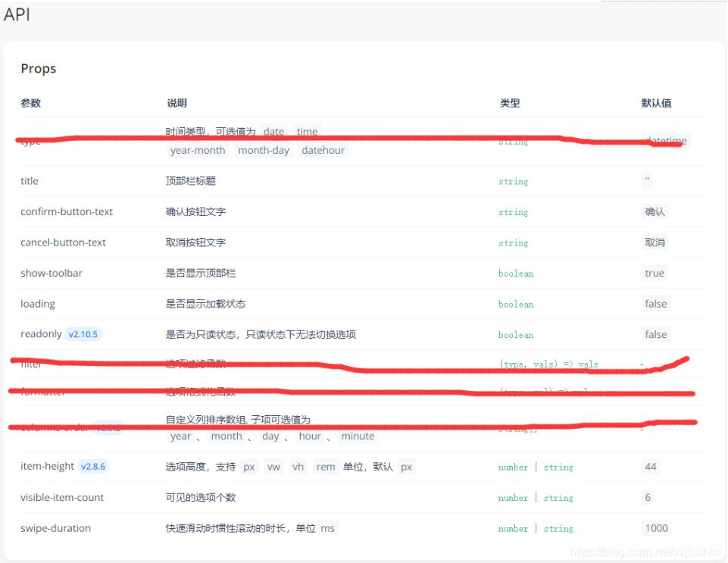Click the boolean type text for show-toolbar

click(515, 274)
